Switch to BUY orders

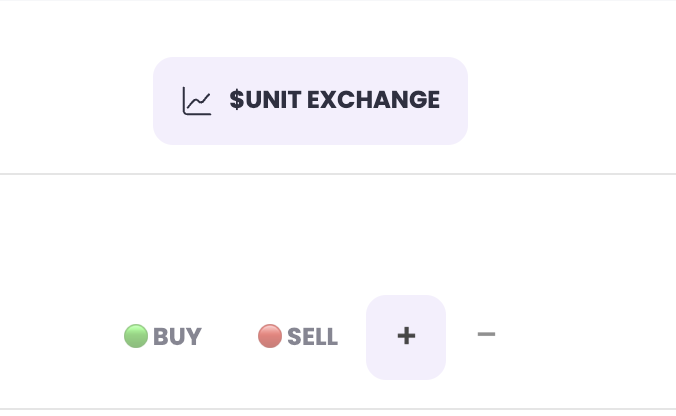[x=163, y=337]
